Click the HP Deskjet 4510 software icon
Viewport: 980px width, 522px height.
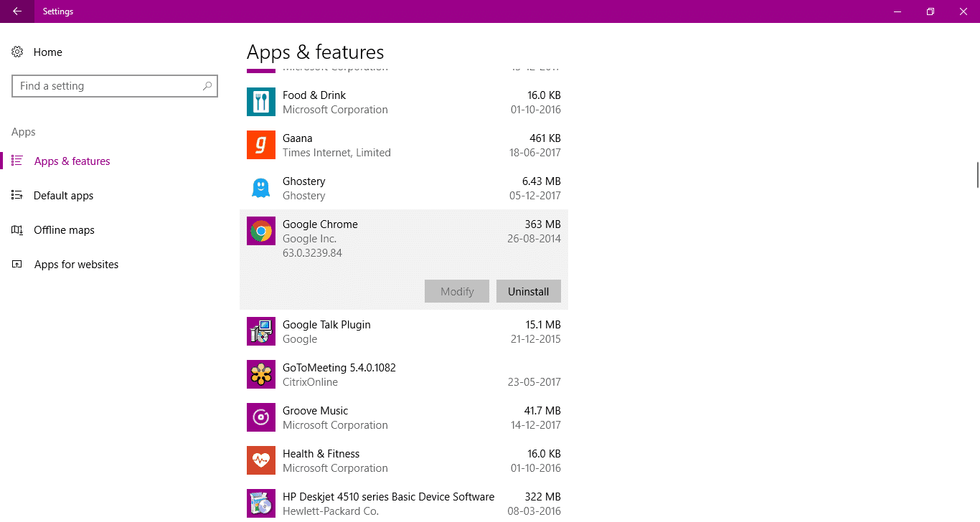[x=261, y=503]
